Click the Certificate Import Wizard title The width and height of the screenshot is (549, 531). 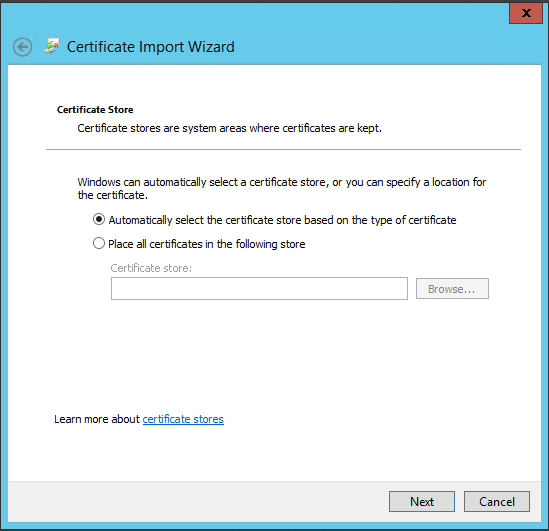click(x=151, y=47)
